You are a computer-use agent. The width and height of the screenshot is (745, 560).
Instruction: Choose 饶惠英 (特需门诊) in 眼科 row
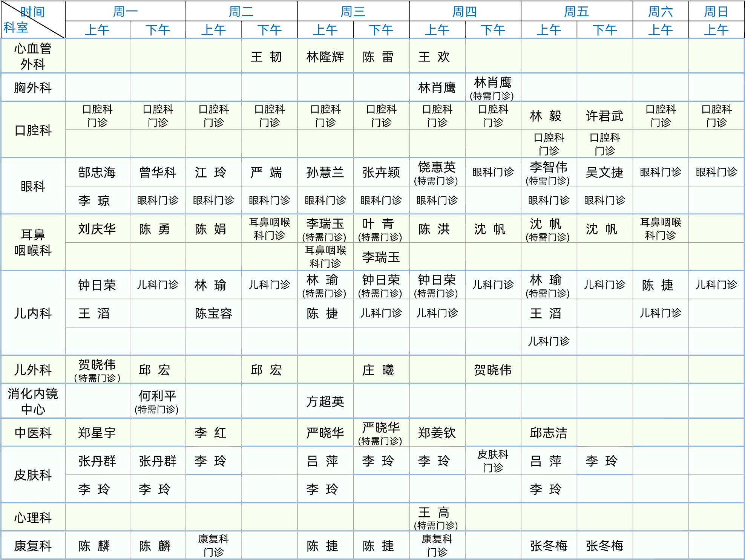pyautogui.click(x=437, y=172)
